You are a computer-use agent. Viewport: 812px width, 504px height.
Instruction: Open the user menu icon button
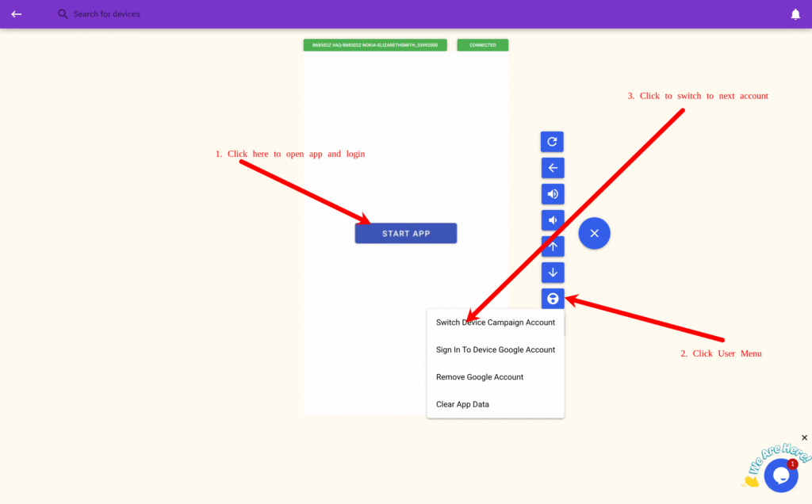[x=553, y=299]
